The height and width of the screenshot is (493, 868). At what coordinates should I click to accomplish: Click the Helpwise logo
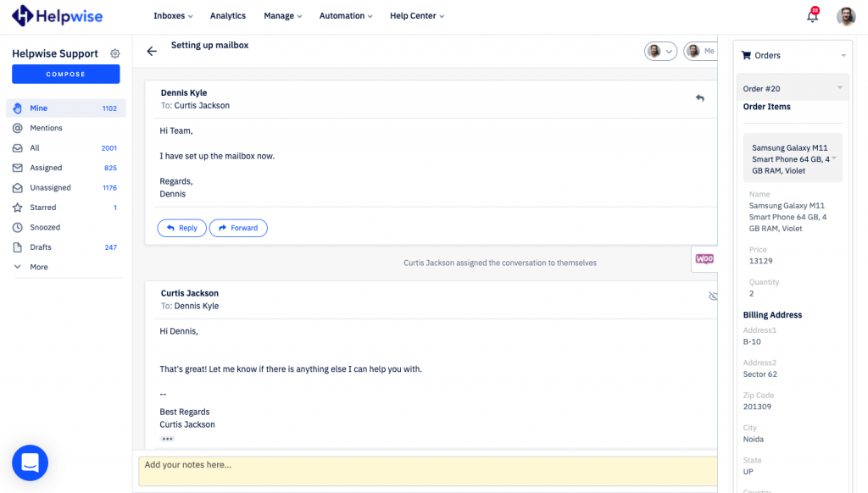[58, 15]
